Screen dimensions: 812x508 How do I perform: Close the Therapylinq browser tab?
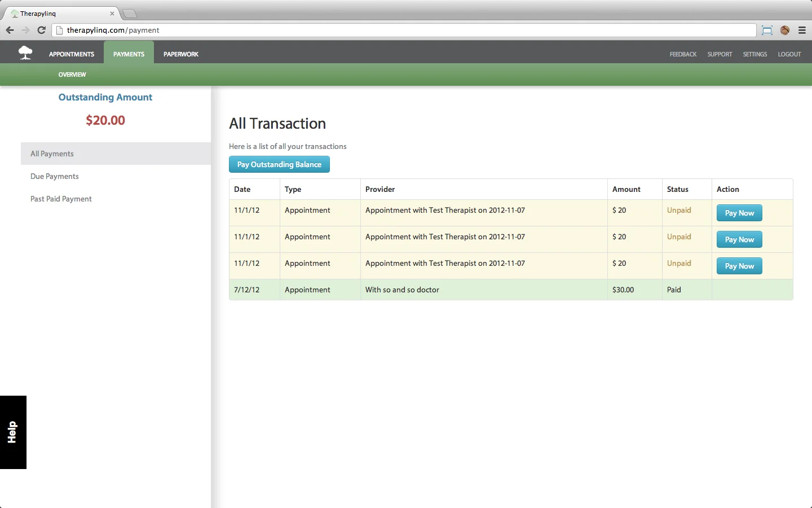coord(112,14)
